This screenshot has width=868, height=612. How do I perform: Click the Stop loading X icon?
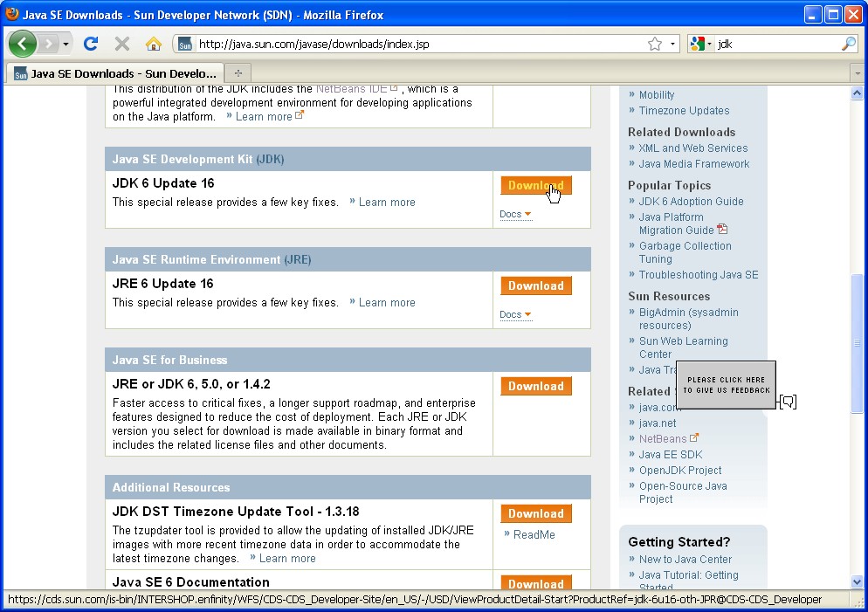[122, 44]
